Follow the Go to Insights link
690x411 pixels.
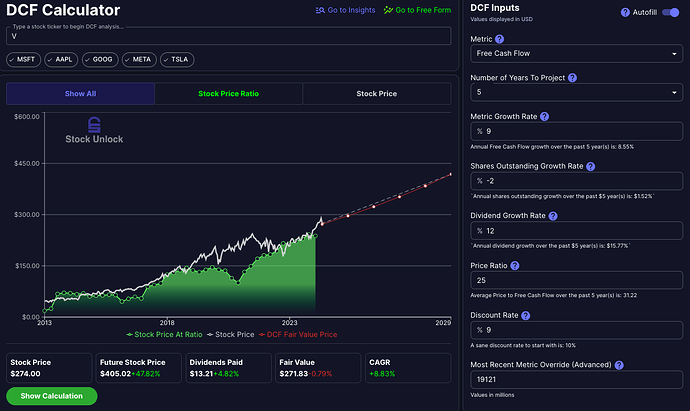345,10
